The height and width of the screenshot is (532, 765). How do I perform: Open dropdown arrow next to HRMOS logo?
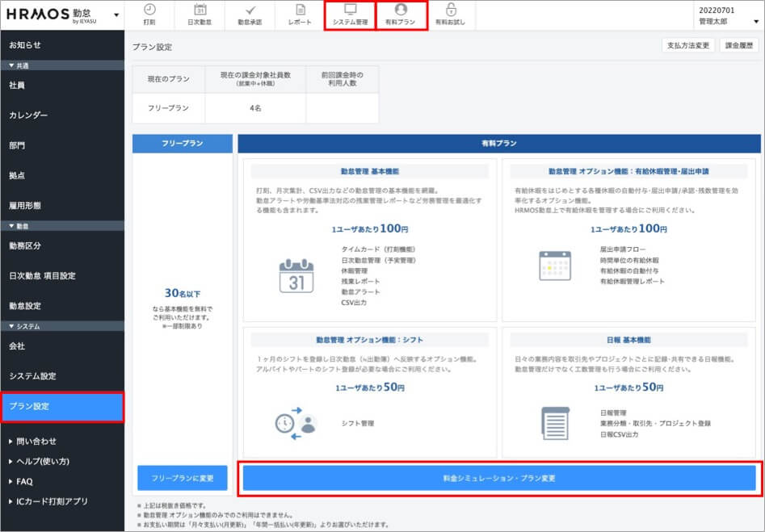pyautogui.click(x=117, y=15)
